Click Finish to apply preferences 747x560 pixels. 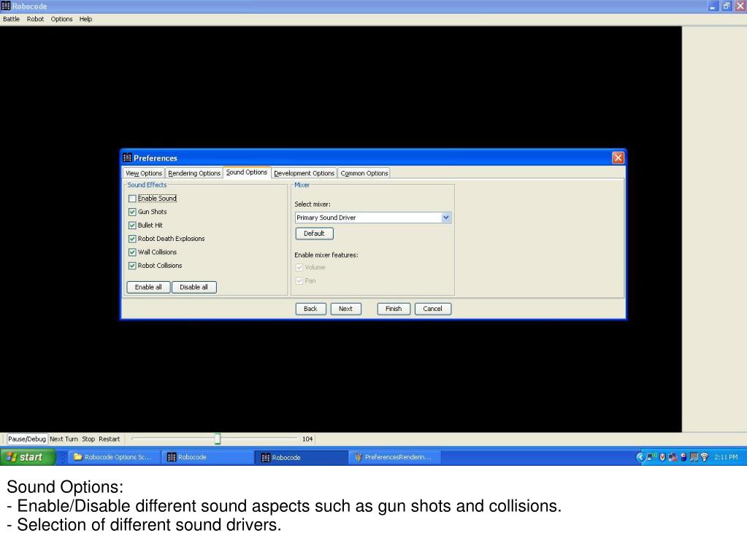click(394, 309)
